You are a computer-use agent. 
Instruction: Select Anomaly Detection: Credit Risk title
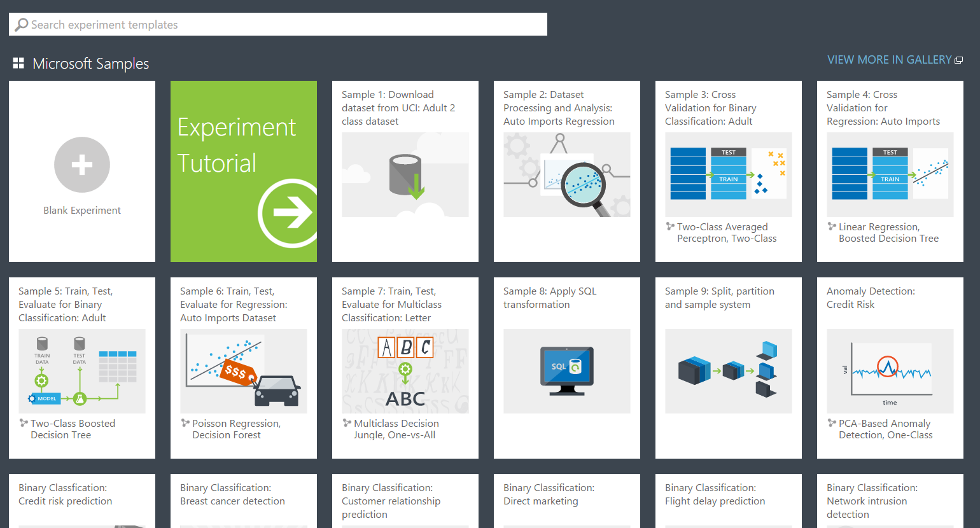click(x=871, y=298)
